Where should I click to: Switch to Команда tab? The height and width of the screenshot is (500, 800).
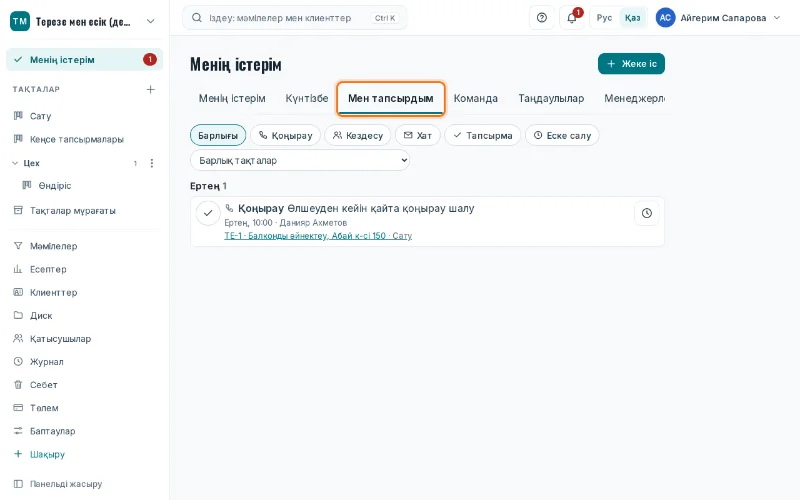[476, 98]
